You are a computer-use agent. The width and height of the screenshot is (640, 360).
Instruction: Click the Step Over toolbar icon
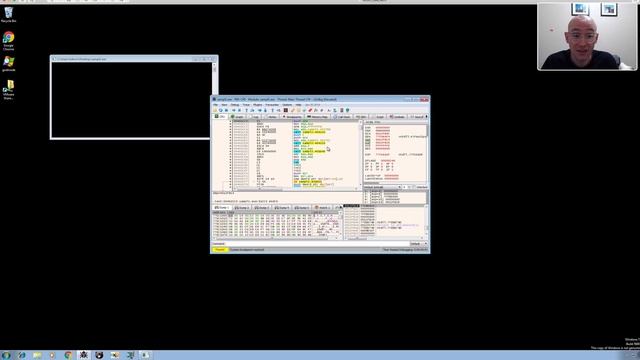pos(252,110)
